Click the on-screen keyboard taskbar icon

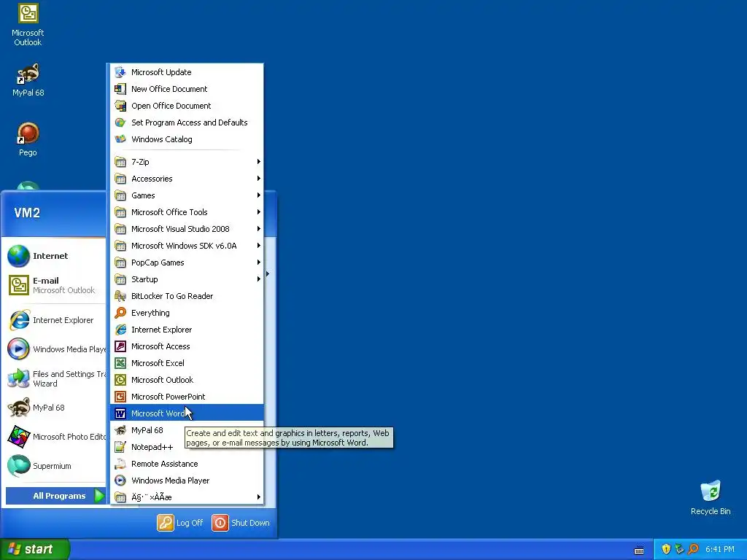[x=639, y=550]
